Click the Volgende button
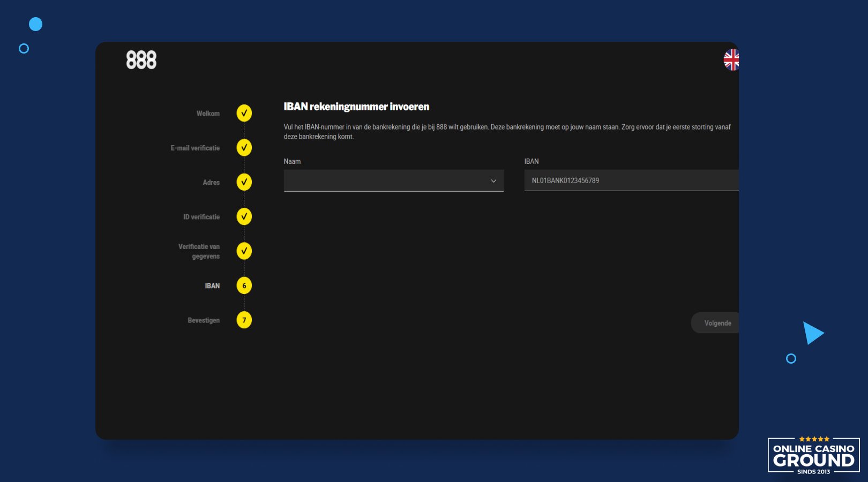868x482 pixels. pos(715,323)
